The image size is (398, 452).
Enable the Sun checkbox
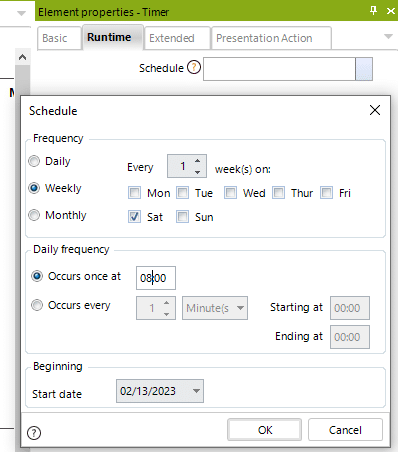[x=182, y=217]
